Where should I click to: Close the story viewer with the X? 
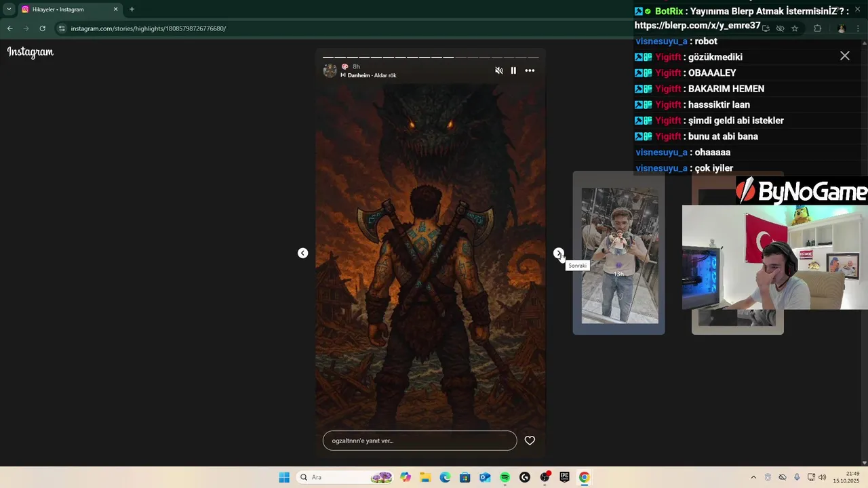pos(845,56)
